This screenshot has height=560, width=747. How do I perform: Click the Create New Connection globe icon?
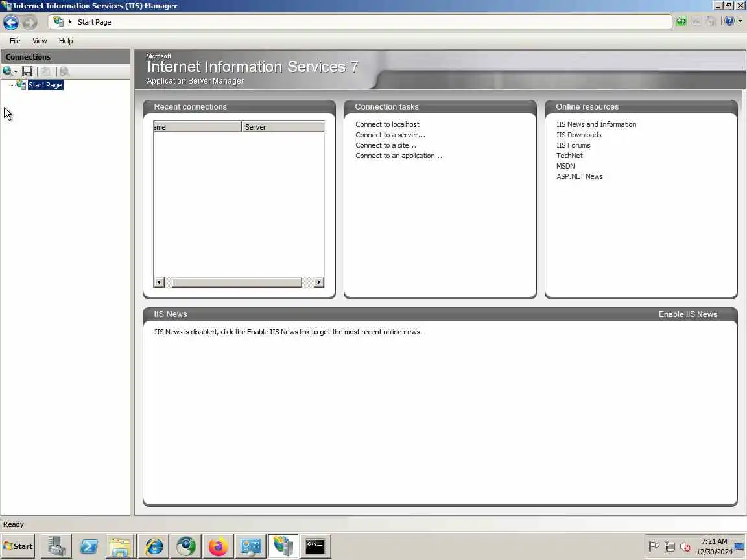(x=7, y=71)
